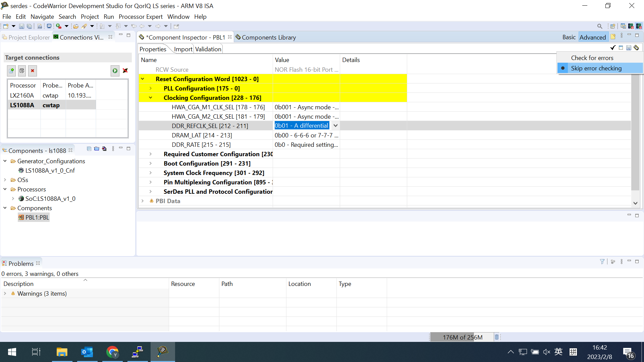Click the green connect-to-target play icon
The height and width of the screenshot is (362, 644).
pos(115,71)
